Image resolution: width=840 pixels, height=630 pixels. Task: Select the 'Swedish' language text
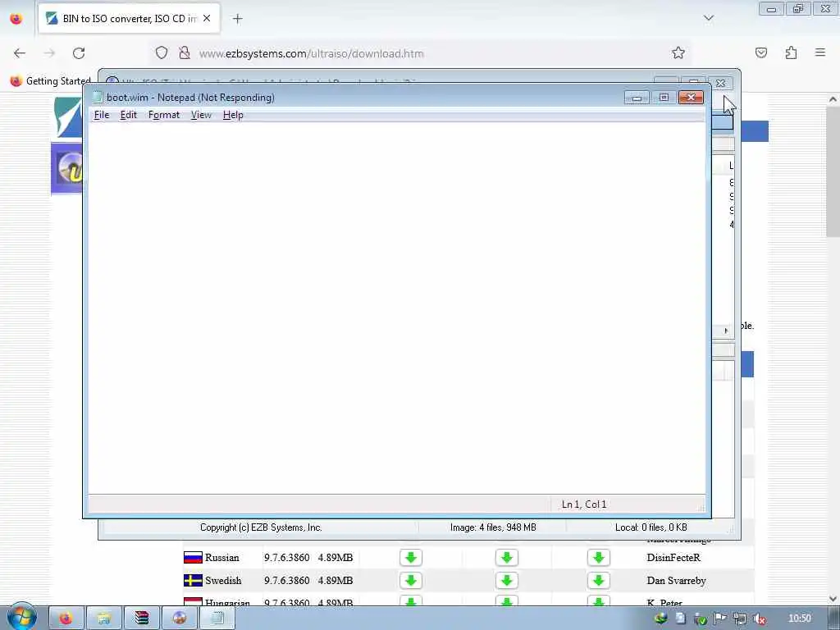pos(223,581)
